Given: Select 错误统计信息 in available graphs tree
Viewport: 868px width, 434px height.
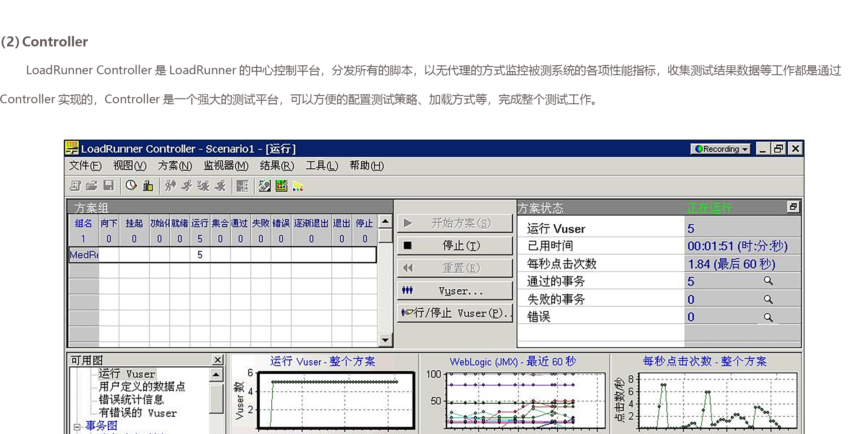Looking at the screenshot, I should (x=131, y=400).
